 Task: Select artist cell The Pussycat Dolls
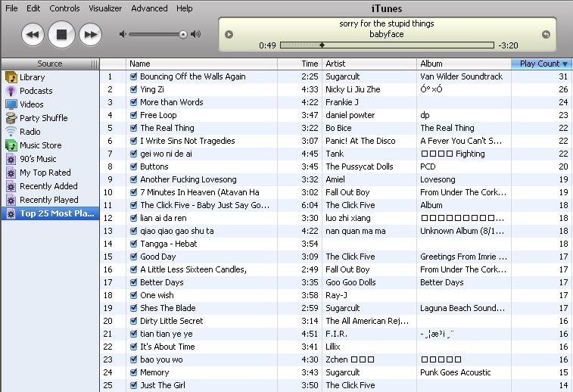[x=360, y=166]
